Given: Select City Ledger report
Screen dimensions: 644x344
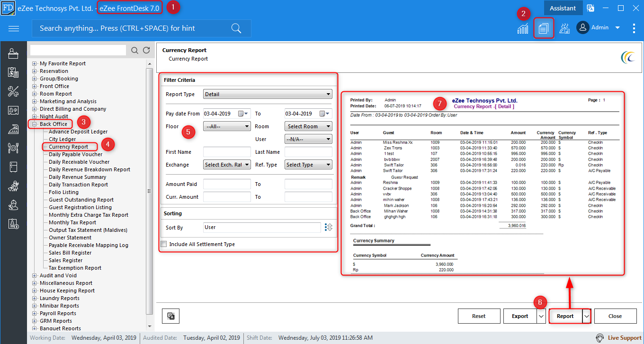Looking at the screenshot, I should (63, 139).
